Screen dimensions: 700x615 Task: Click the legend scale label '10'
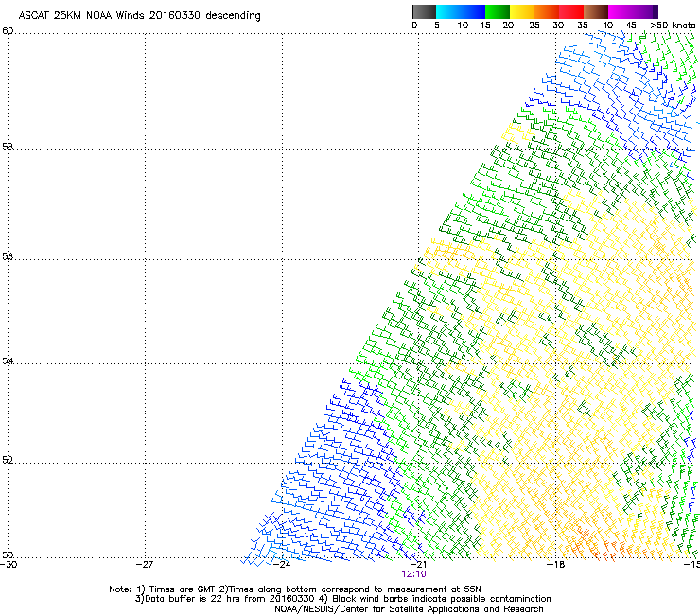pos(463,26)
